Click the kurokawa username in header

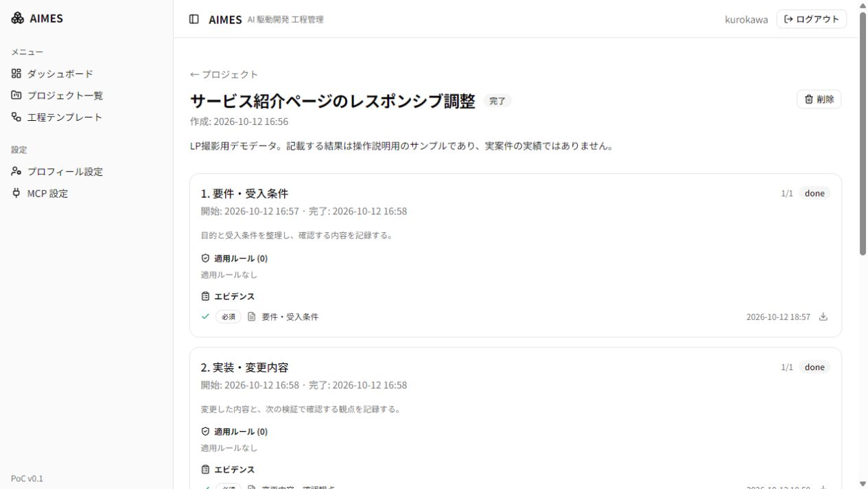coord(746,19)
